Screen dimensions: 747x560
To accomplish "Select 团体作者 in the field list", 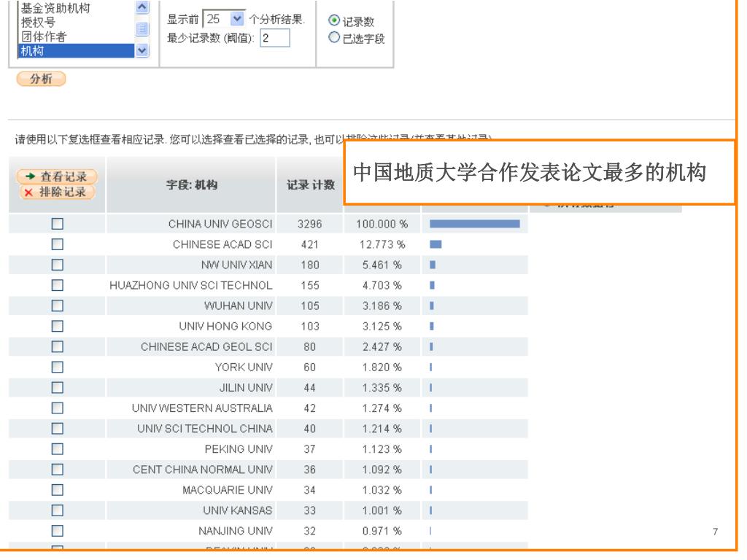I will (44, 36).
